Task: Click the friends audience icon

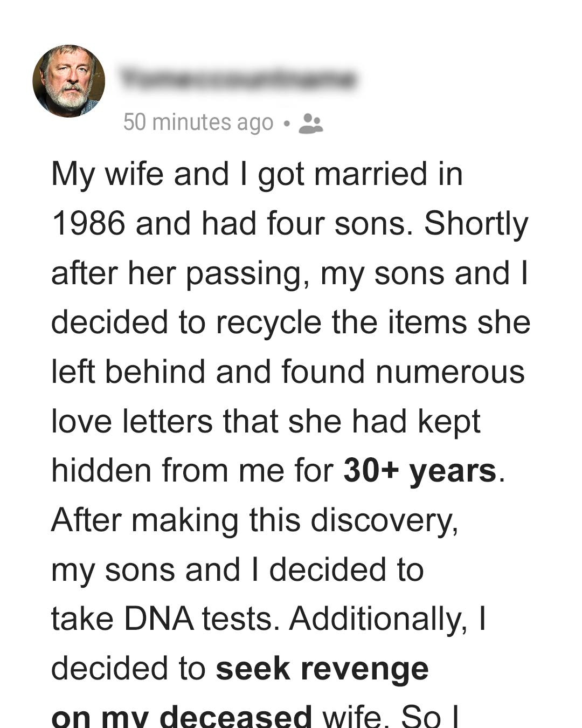Action: coord(310,123)
